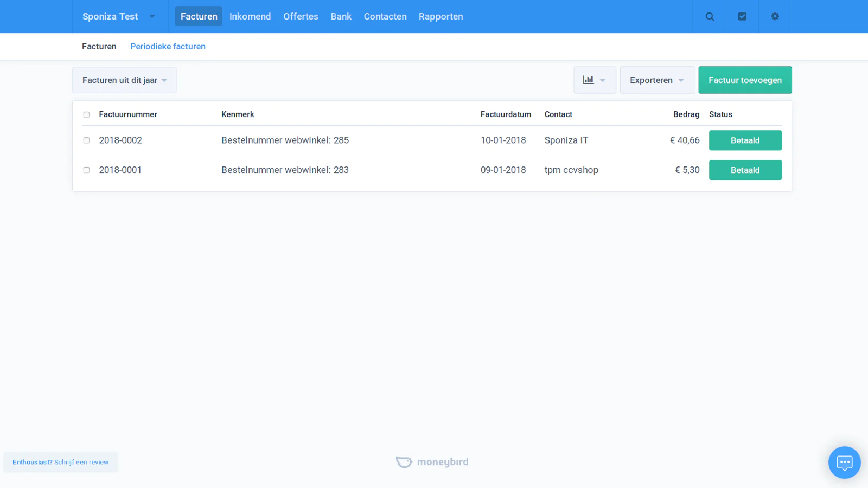Select all invoices via header checkbox
Viewport: 868px width, 488px height.
[x=86, y=114]
